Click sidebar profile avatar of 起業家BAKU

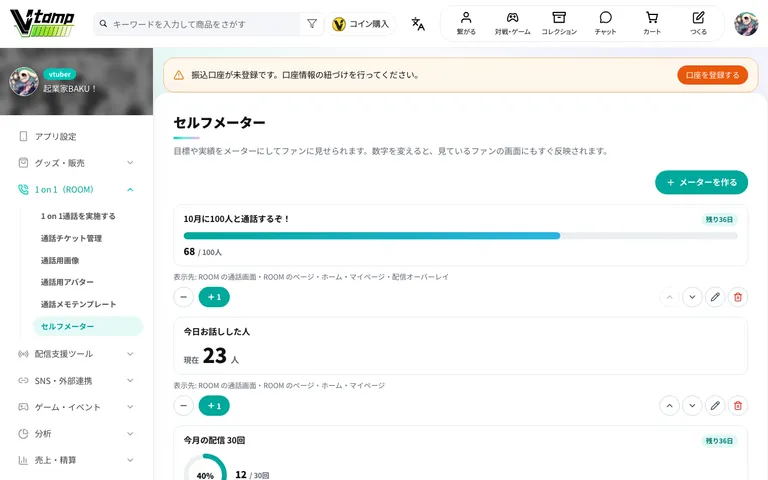(x=24, y=81)
